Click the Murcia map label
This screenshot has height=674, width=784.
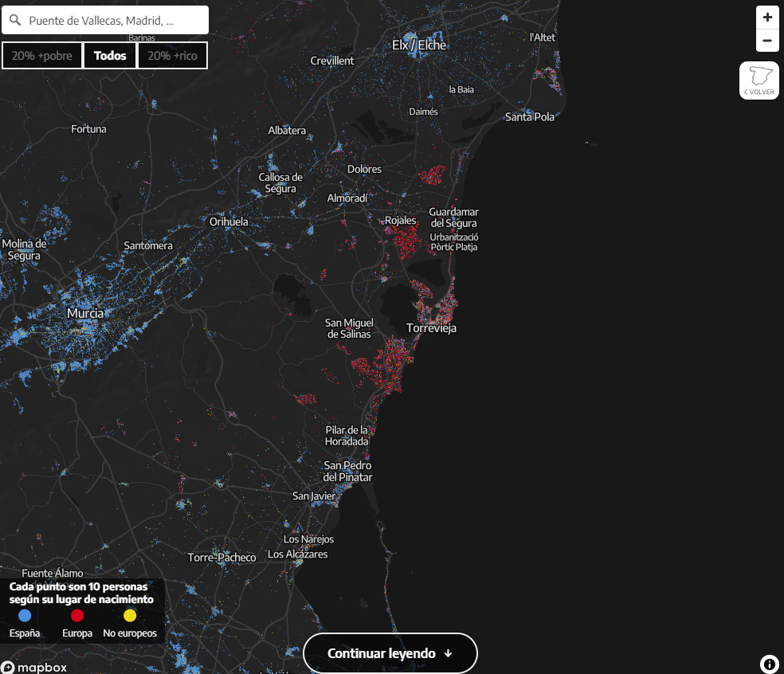pyautogui.click(x=85, y=314)
